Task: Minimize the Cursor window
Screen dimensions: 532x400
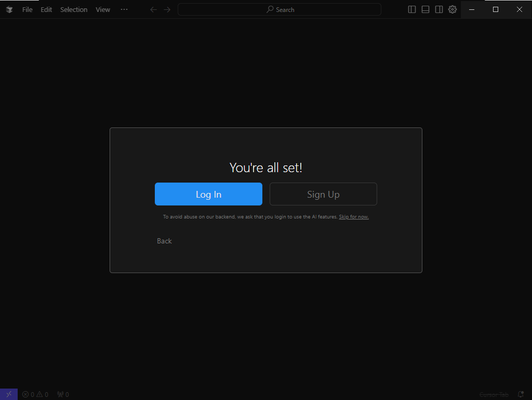Action: point(472,9)
